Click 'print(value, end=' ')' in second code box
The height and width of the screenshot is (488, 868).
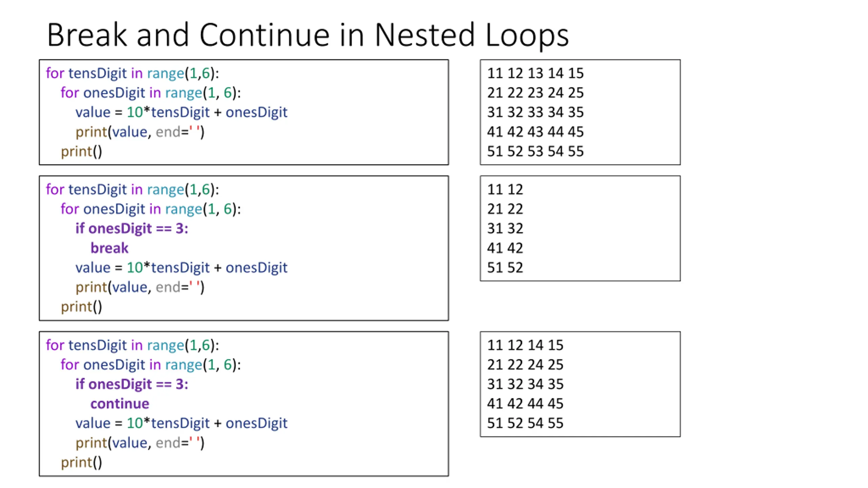(140, 287)
